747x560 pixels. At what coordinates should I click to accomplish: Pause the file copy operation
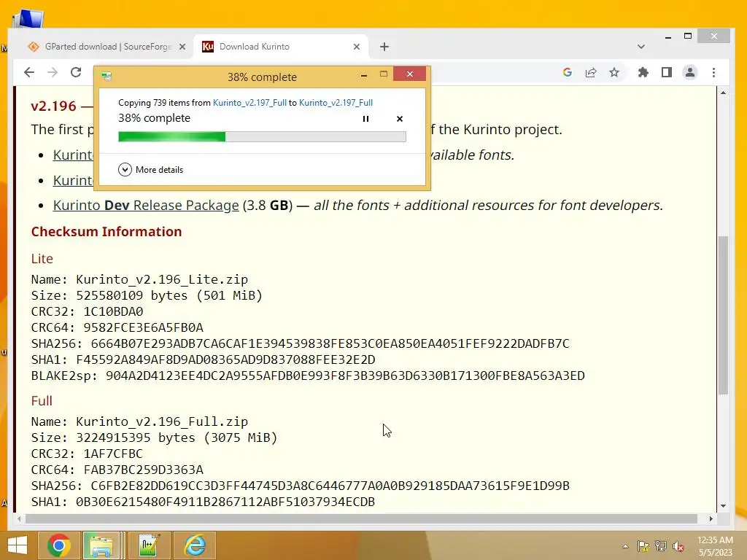[x=366, y=119]
